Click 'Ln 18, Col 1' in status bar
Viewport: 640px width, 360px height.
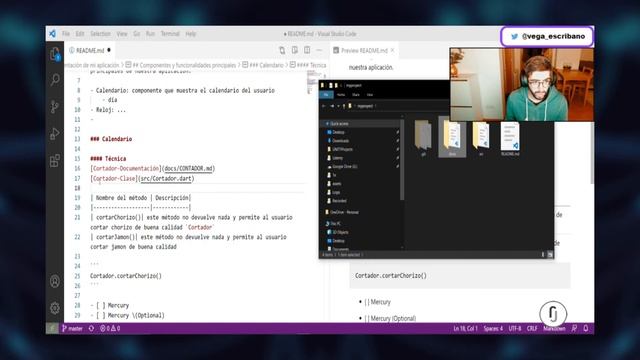(x=465, y=328)
